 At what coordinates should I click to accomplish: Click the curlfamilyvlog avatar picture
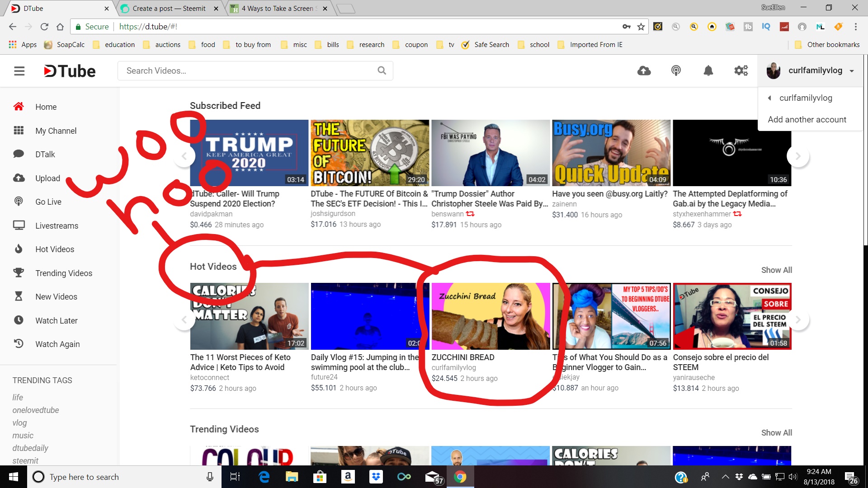774,70
